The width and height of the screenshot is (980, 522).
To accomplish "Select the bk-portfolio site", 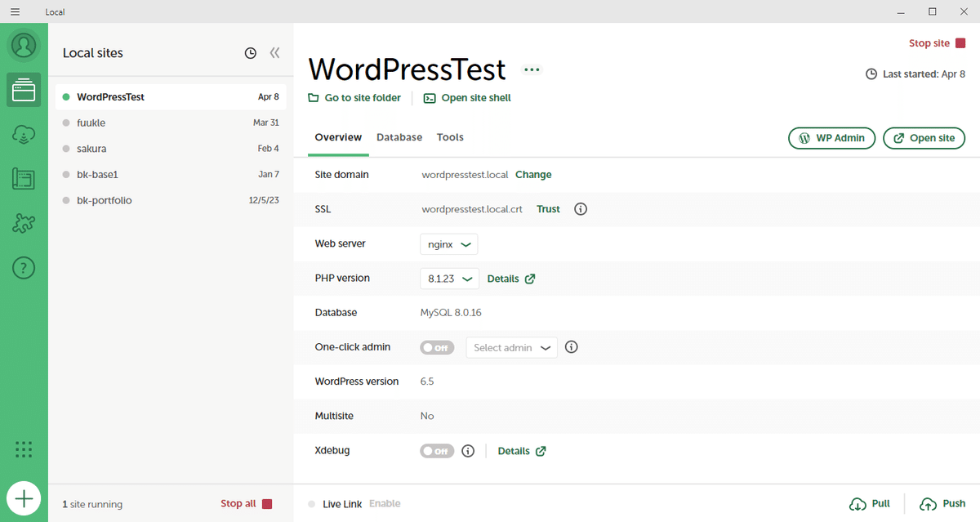I will click(x=171, y=200).
